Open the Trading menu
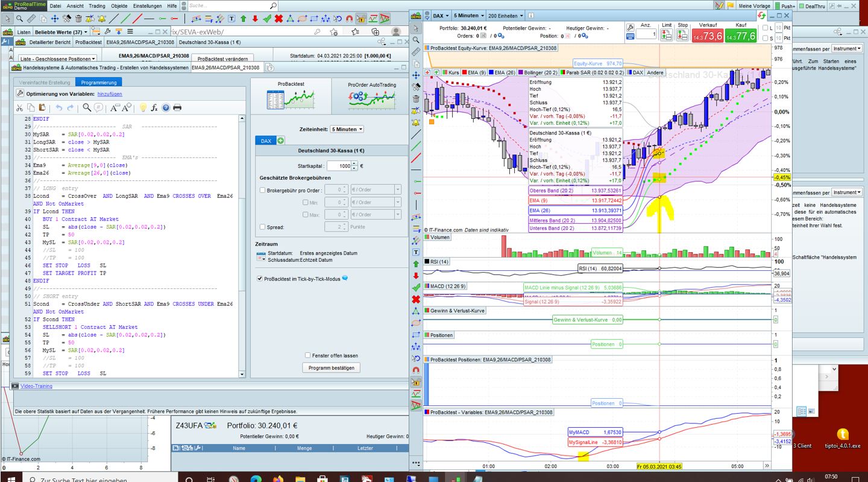 tap(97, 5)
